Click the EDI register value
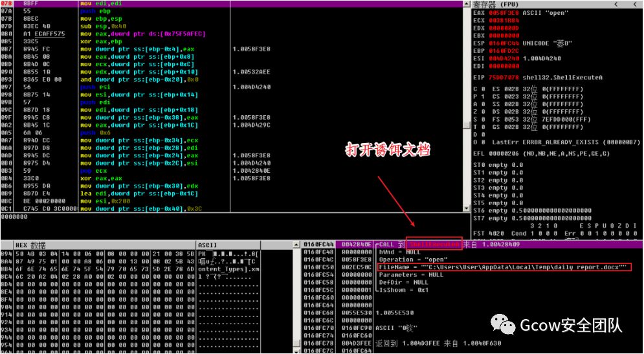644x354 pixels. tap(504, 66)
